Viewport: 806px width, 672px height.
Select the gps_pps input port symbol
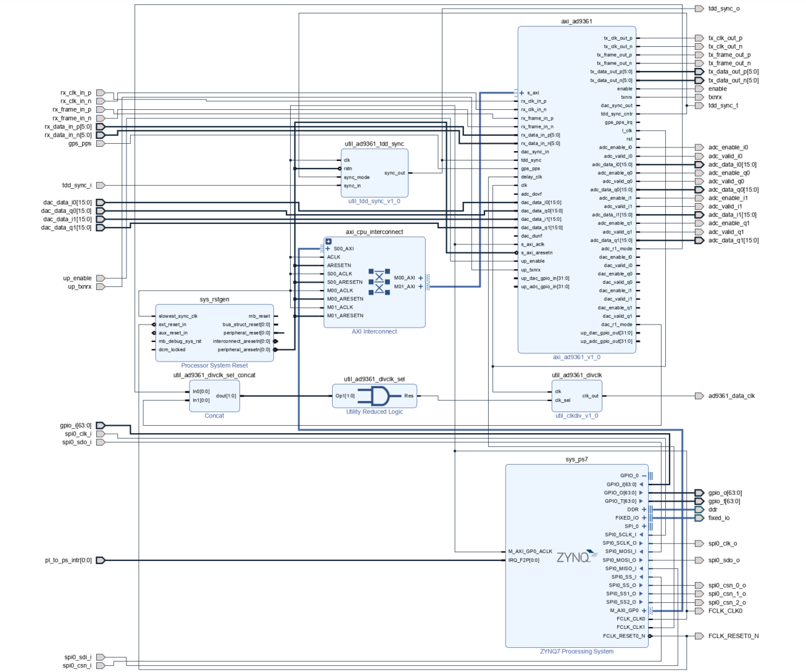click(101, 144)
